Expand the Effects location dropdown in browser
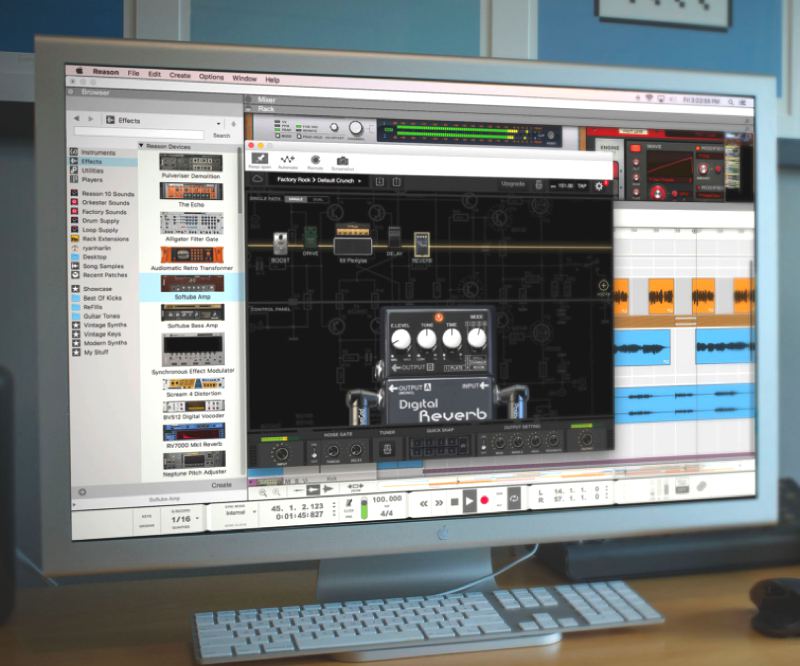The image size is (800, 666). click(219, 121)
